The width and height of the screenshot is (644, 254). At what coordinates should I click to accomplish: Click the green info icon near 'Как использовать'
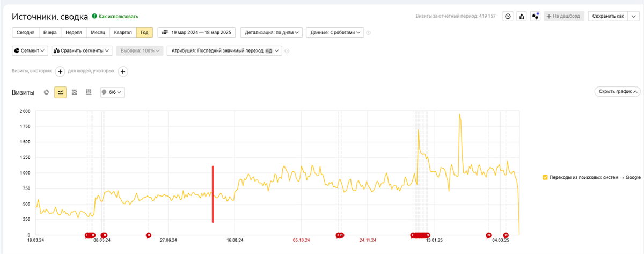[x=94, y=17]
